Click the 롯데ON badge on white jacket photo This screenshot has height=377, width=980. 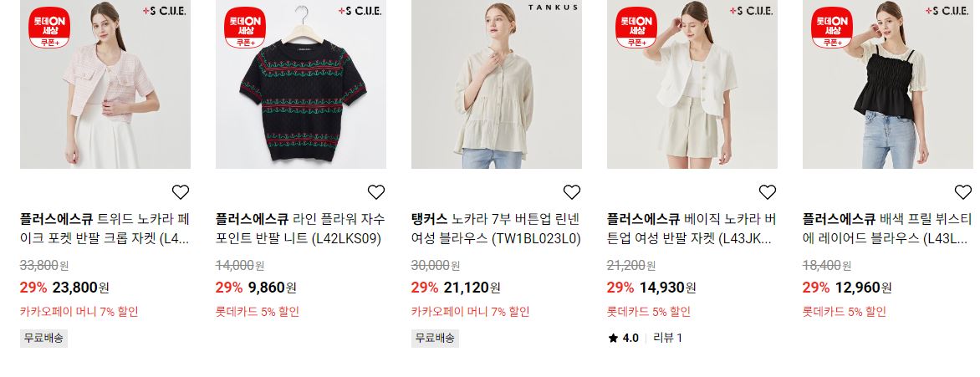coord(636,27)
